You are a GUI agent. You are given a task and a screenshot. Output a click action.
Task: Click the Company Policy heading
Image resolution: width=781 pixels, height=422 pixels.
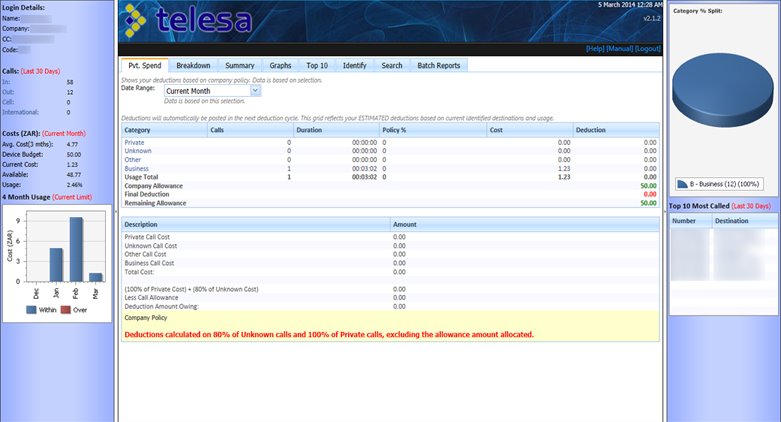click(x=146, y=317)
